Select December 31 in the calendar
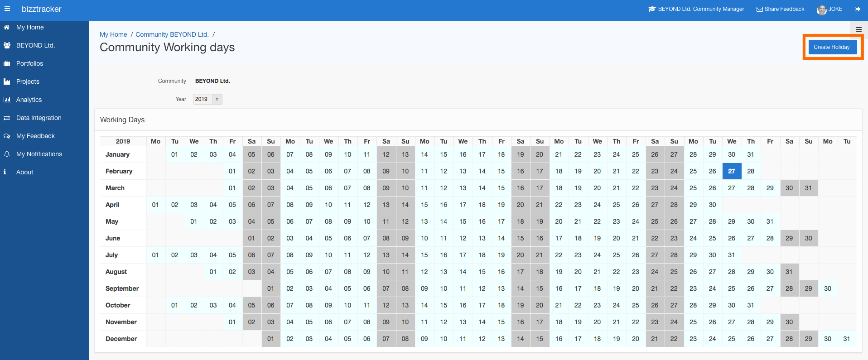The height and width of the screenshot is (360, 868). tap(847, 339)
